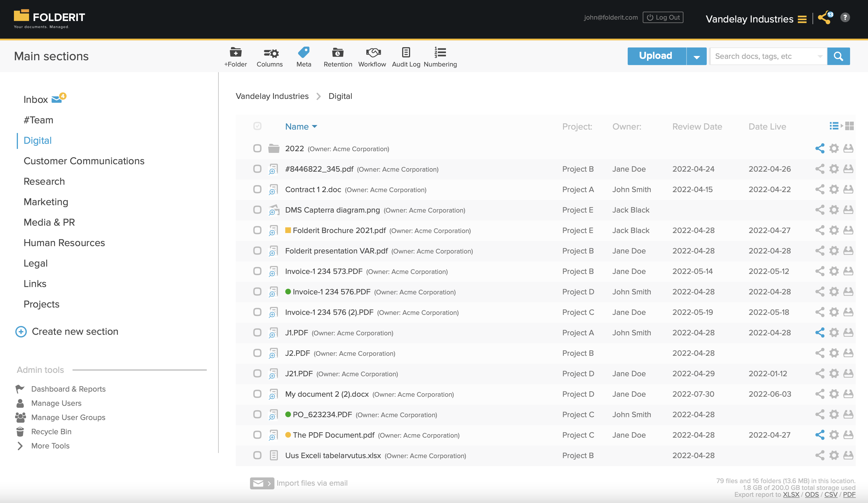This screenshot has height=503, width=868.
Task: Open settings gear for Contract 1 2.doc
Action: pos(834,189)
